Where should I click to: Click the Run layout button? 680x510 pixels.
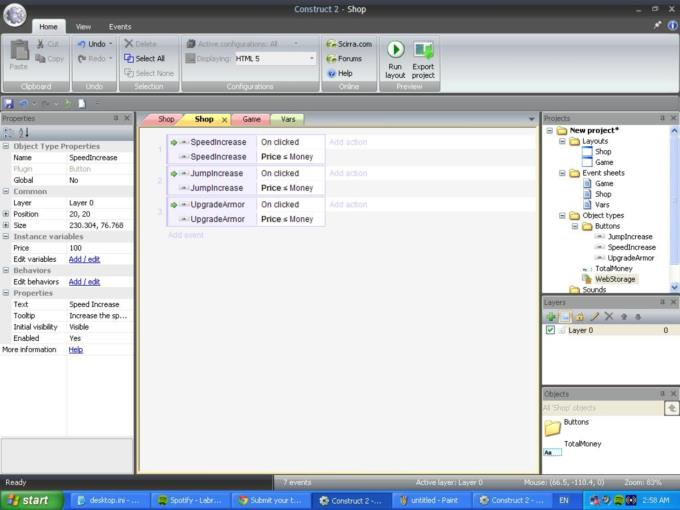click(x=395, y=60)
